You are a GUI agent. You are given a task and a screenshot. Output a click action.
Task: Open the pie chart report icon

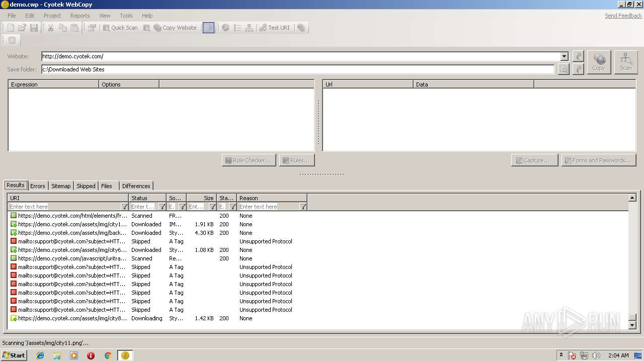pyautogui.click(x=226, y=28)
